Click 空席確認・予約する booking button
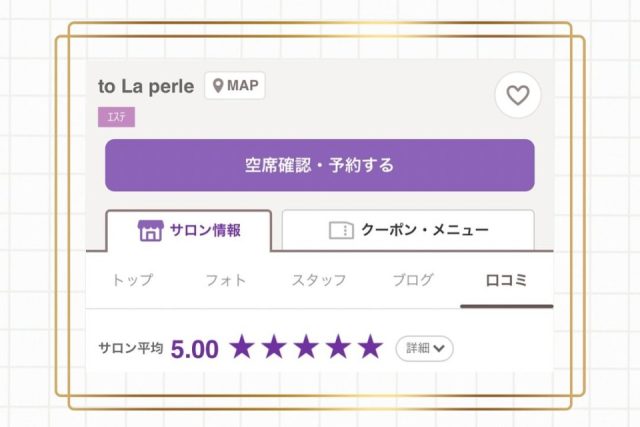 [320, 165]
